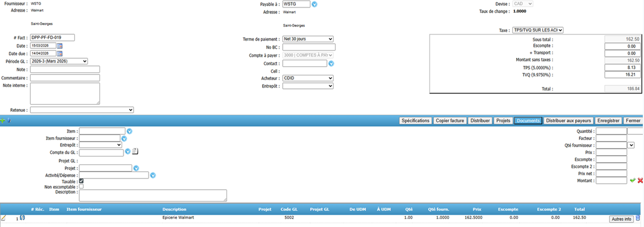
Task: Click the lookup arrow beside Contact field
Action: click(x=331, y=64)
